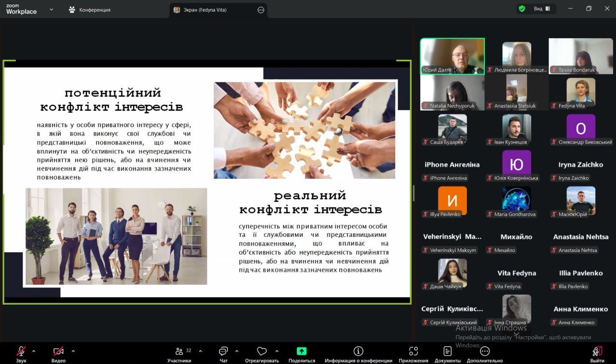This screenshot has width=616, height=364.
Task: Open the three-dot menu on screen tab
Action: tap(261, 10)
